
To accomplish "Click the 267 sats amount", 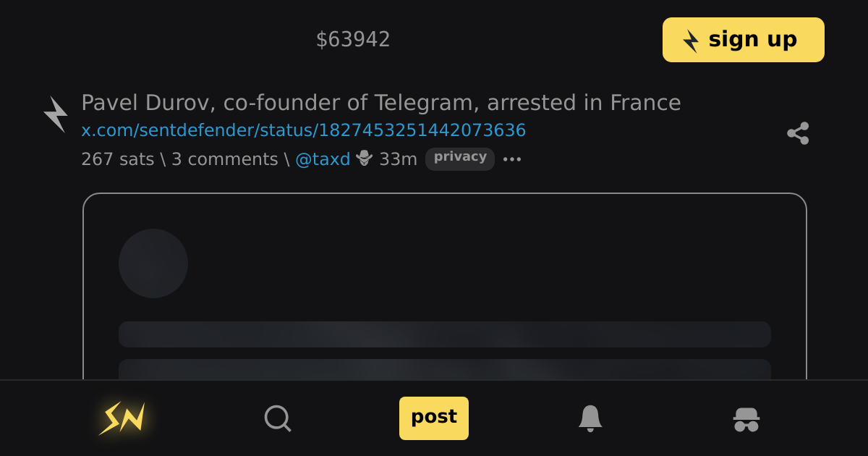I will (117, 159).
